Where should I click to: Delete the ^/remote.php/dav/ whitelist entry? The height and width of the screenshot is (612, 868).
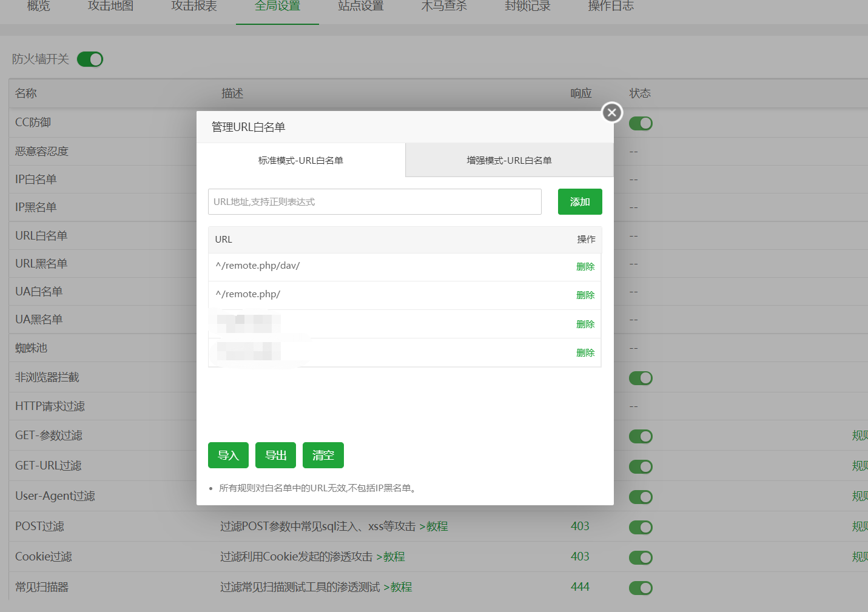[585, 267]
